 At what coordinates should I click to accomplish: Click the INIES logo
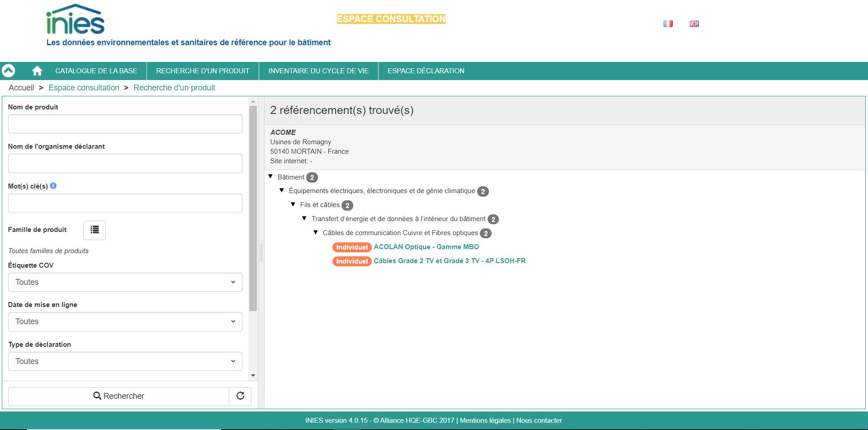pos(76,19)
